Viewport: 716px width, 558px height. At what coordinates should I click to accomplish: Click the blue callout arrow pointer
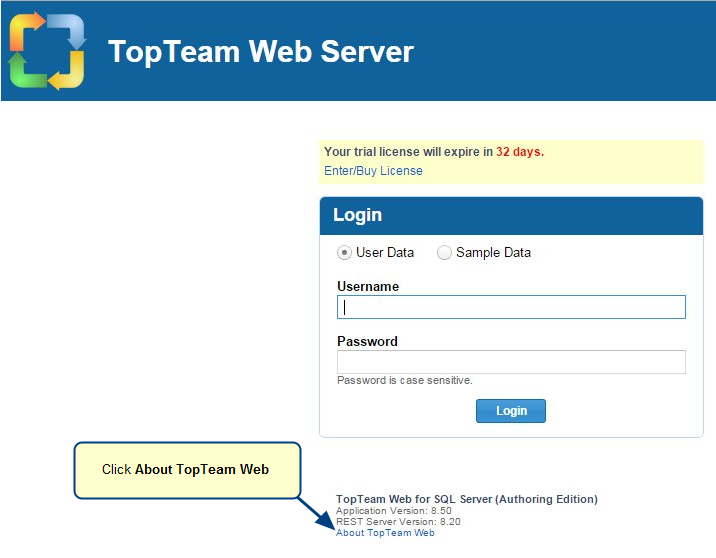click(316, 512)
